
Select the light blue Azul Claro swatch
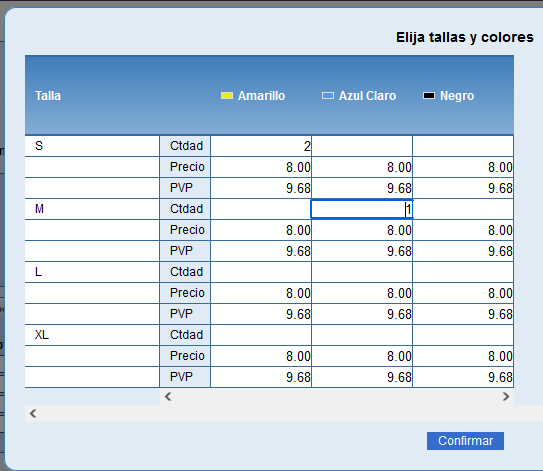coord(328,96)
